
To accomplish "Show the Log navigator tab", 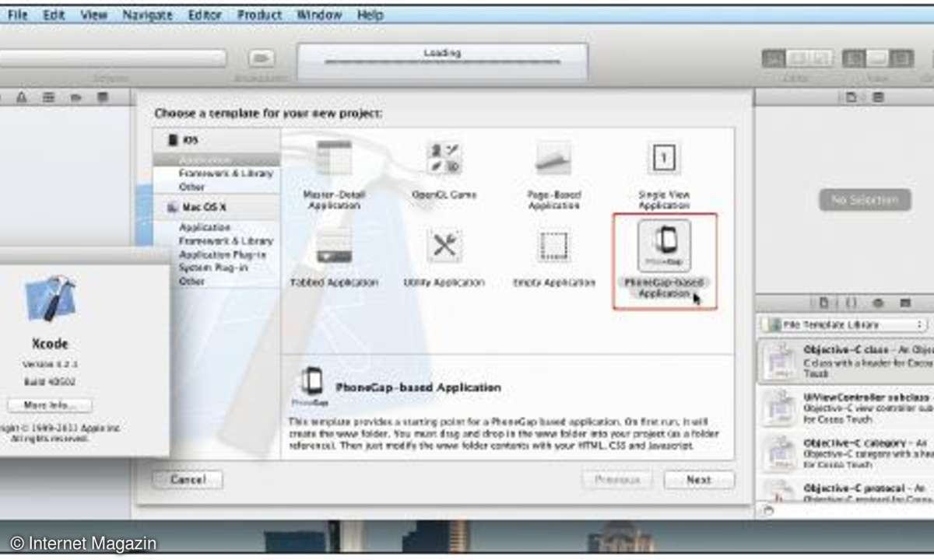I will [102, 97].
